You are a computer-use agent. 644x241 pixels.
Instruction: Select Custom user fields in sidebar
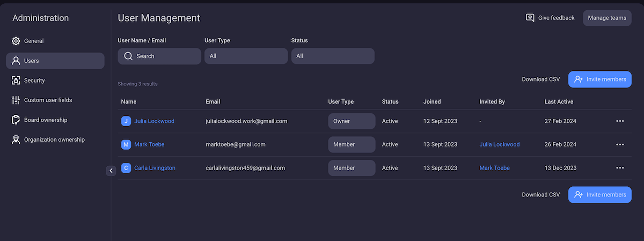(48, 100)
